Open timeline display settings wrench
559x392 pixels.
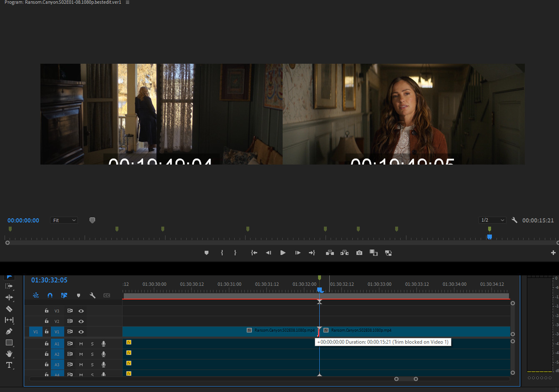(x=93, y=295)
